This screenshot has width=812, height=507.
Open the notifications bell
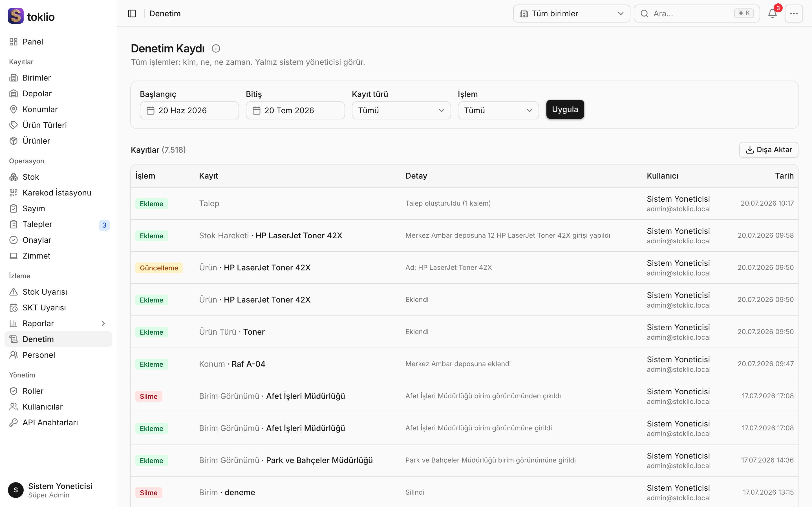[x=773, y=14]
